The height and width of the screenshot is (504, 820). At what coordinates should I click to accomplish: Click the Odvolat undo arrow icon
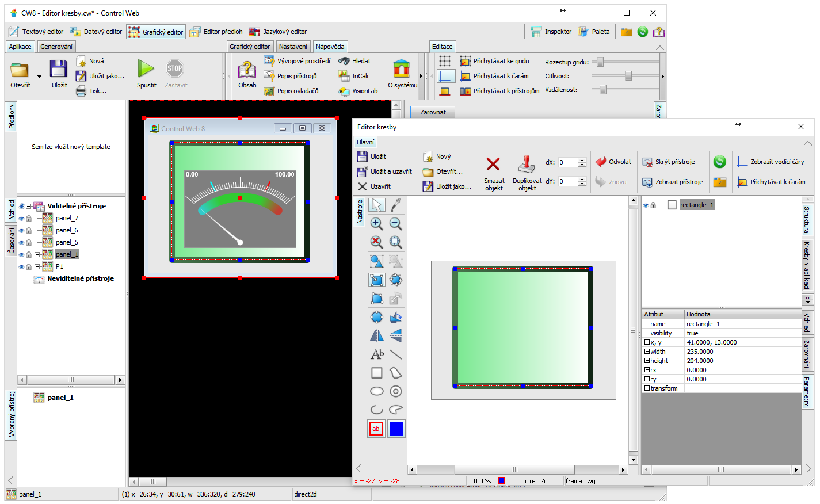[x=601, y=162]
